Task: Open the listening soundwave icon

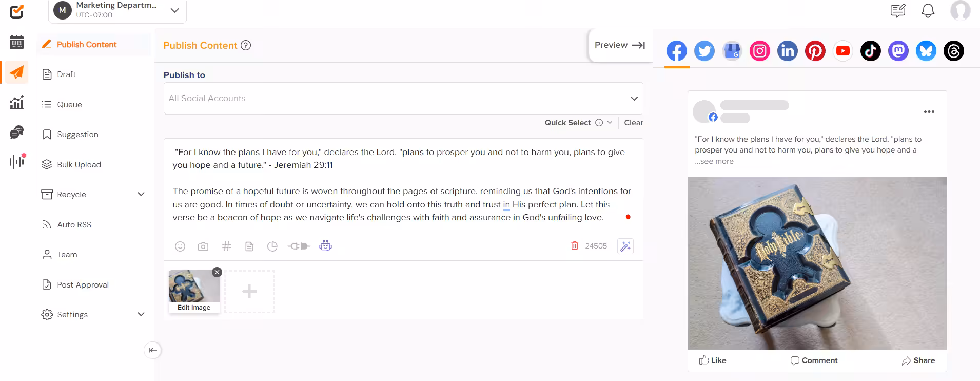Action: coord(16,162)
